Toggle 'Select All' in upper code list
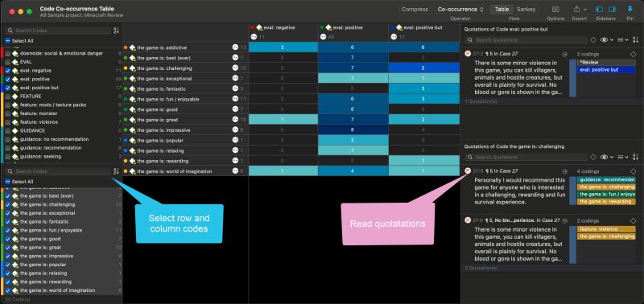Image resolution: width=644 pixels, height=304 pixels. click(x=8, y=41)
